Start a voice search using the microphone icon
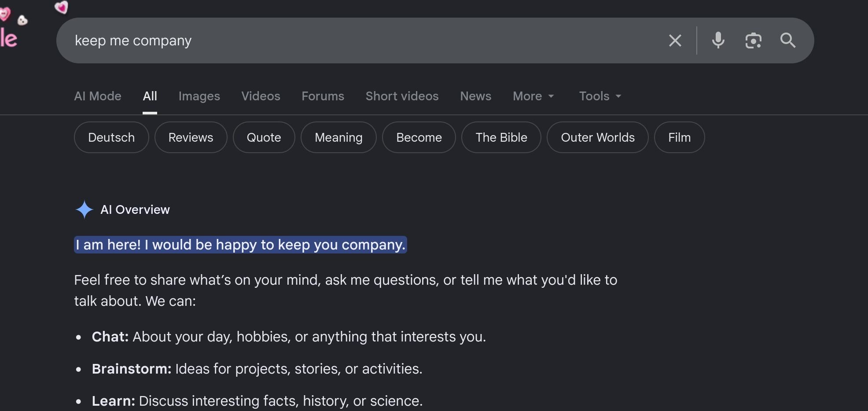 718,40
